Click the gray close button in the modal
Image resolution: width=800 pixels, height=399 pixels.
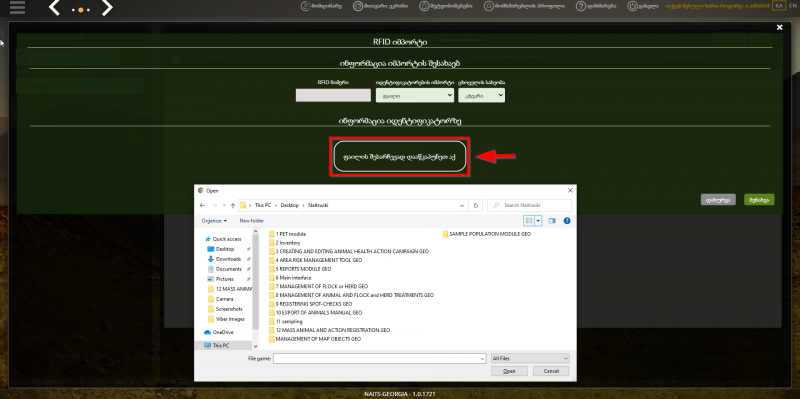coord(718,200)
